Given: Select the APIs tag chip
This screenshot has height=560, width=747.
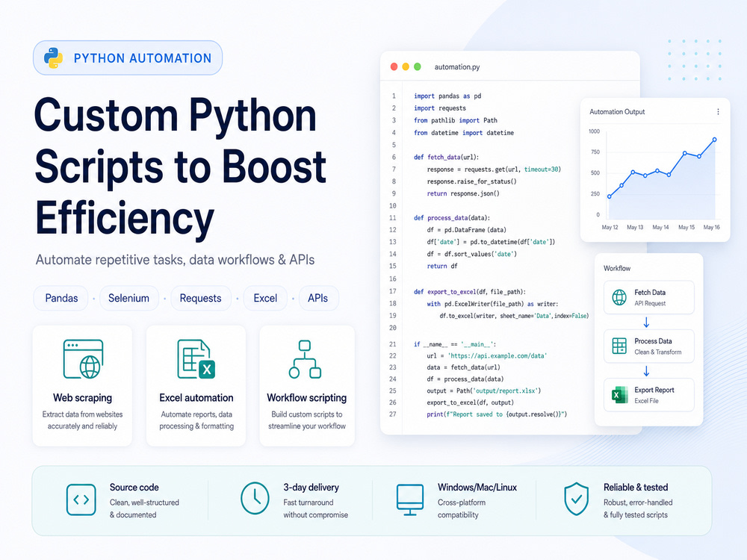Looking at the screenshot, I should pos(317,298).
